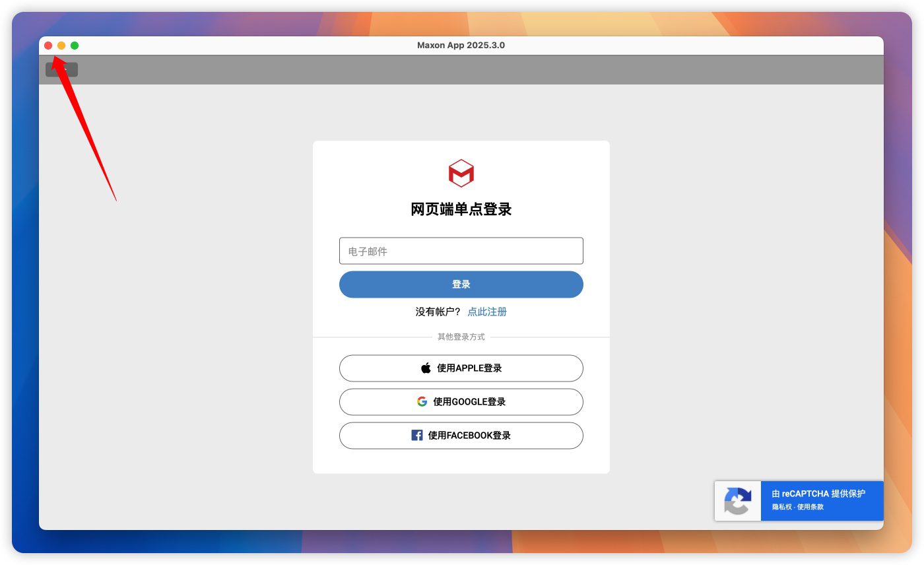Click the dark gray toolbar button

61,69
